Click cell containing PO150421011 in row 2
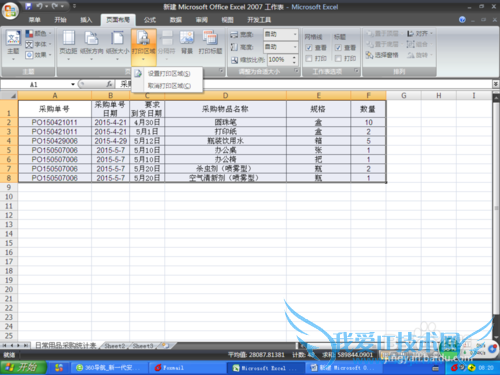The height and width of the screenshot is (375, 500). coord(55,122)
